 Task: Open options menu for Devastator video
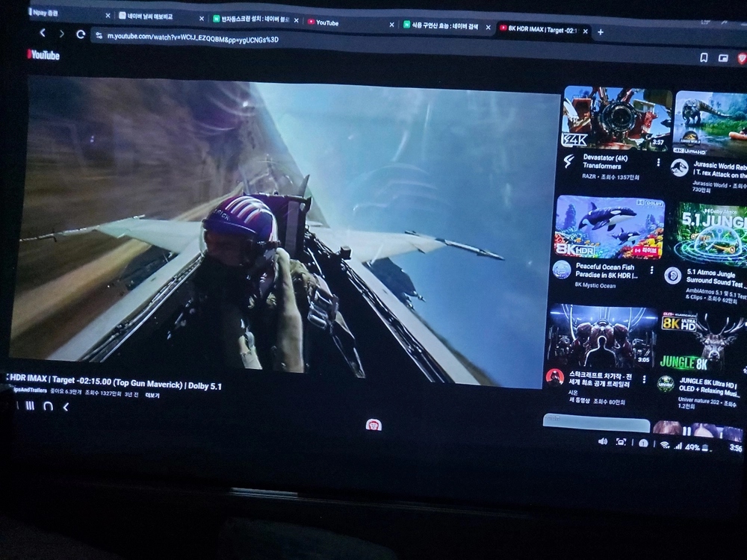point(658,163)
